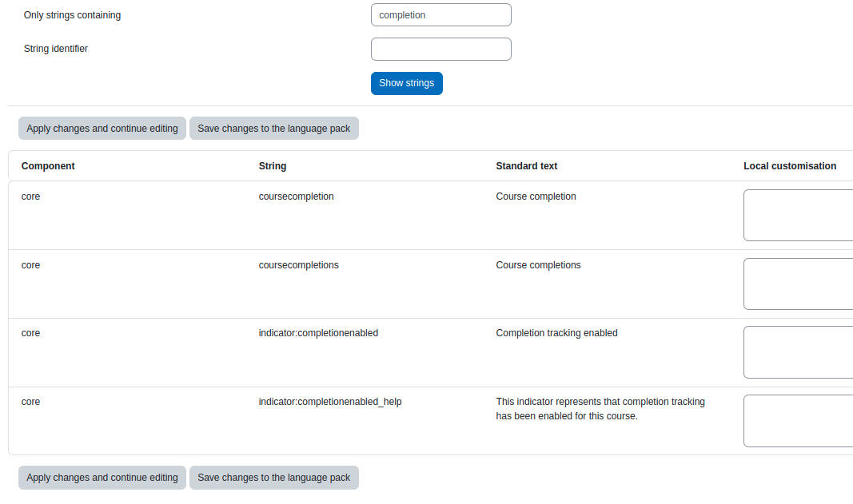Viewport: 853px width, 504px height.
Task: Click the Local customisation column header
Action: pos(790,166)
